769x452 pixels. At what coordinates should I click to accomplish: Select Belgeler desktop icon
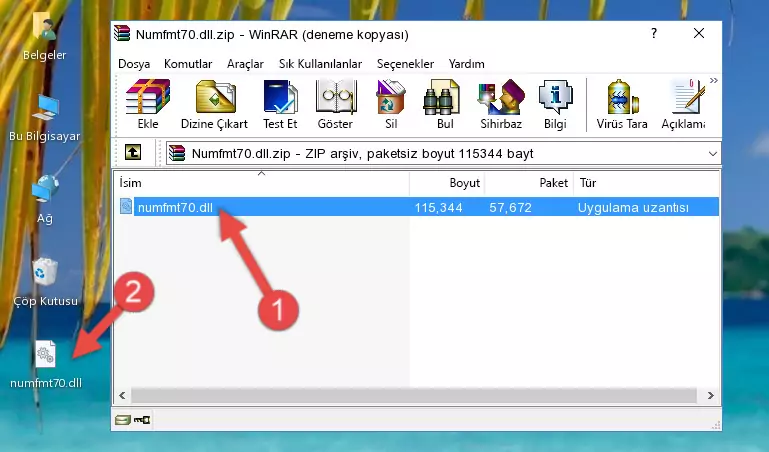tap(45, 37)
